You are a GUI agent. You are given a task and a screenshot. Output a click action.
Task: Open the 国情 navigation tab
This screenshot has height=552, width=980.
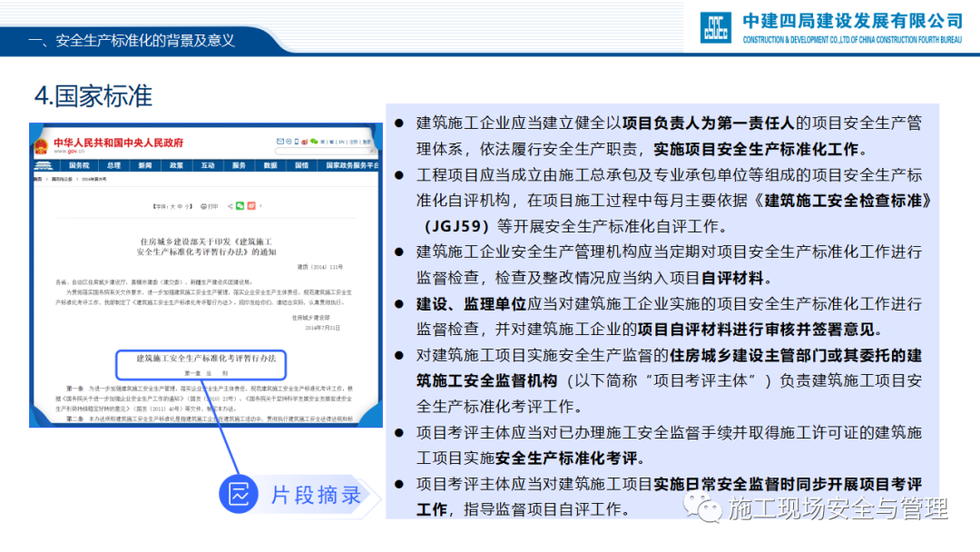(x=301, y=165)
